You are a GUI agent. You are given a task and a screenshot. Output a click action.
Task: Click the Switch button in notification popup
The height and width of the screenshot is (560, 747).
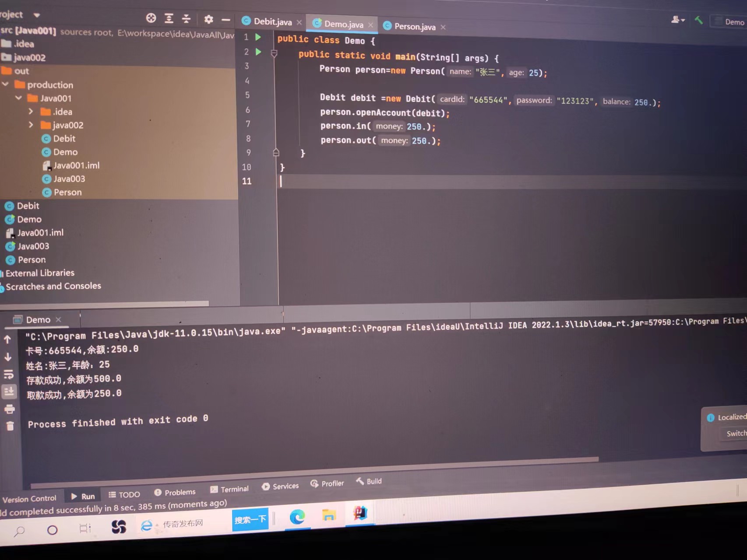(736, 433)
